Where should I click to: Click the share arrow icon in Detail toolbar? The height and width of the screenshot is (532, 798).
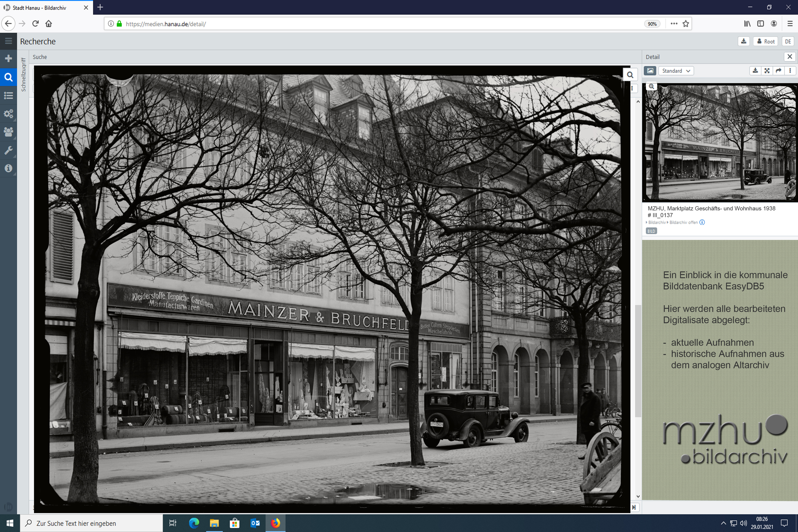[778, 70]
